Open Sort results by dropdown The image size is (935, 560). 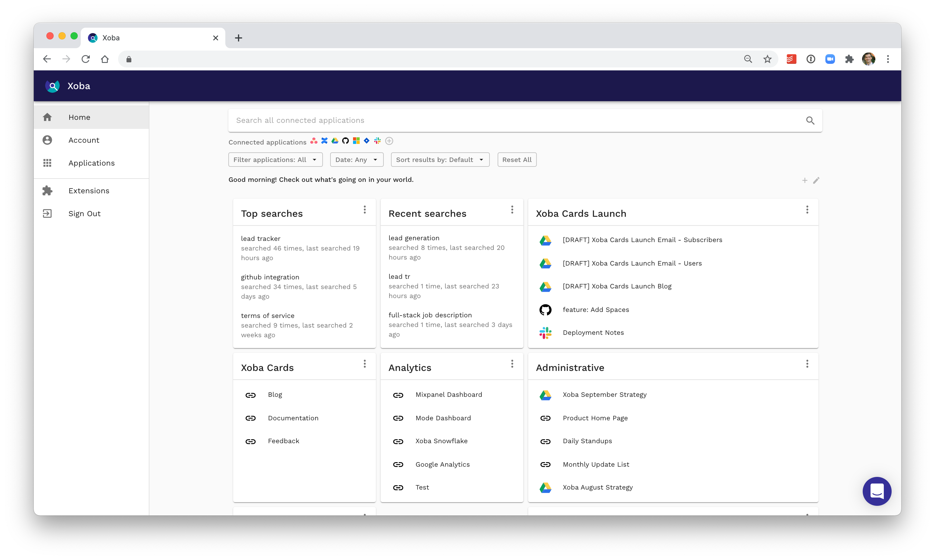[440, 160]
